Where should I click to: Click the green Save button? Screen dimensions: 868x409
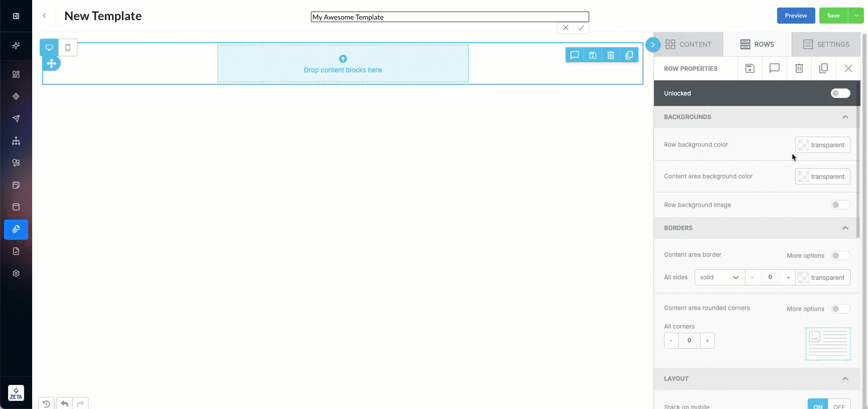point(833,16)
